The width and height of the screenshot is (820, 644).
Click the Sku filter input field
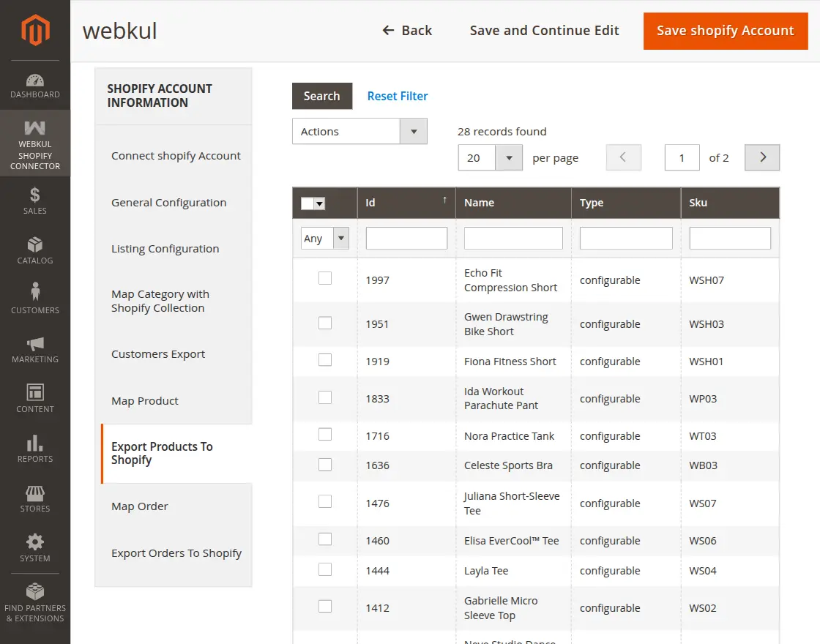(730, 238)
